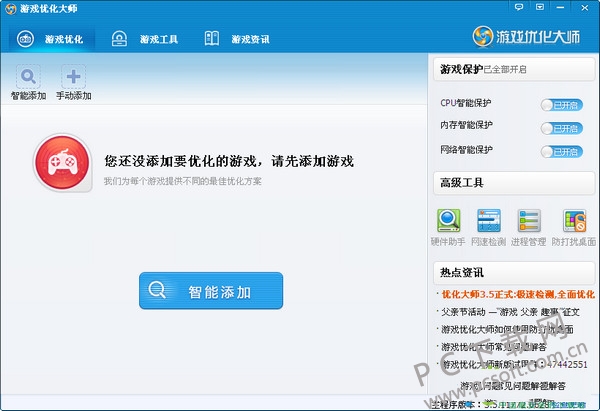Image resolution: width=600 pixels, height=411 pixels.
Task: Click the text 您还没添加要优化的游戏
Action: coord(183,161)
